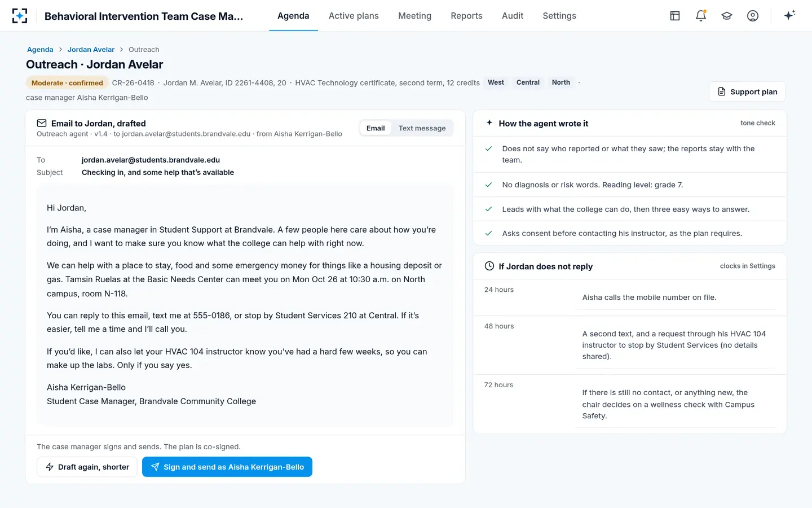Sign and send as Aisha Kerrigan-Bello
Image resolution: width=812 pixels, height=508 pixels.
227,467
